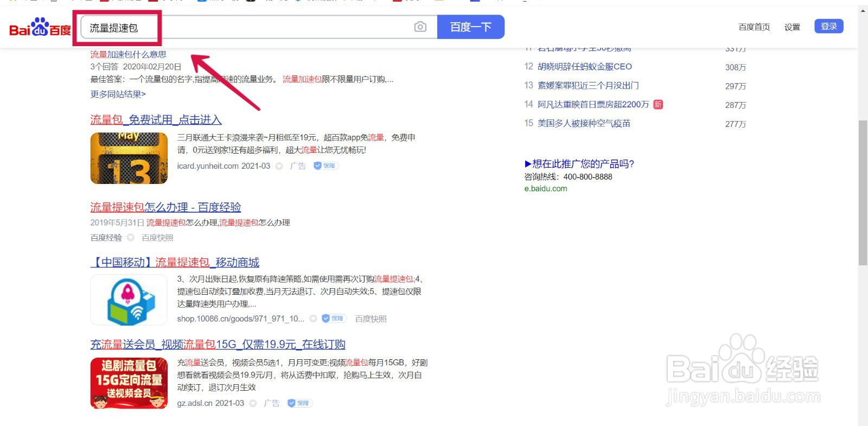Image resolution: width=868 pixels, height=426 pixels.
Task: Click round icon after shop.10086.cn URL
Action: click(314, 319)
